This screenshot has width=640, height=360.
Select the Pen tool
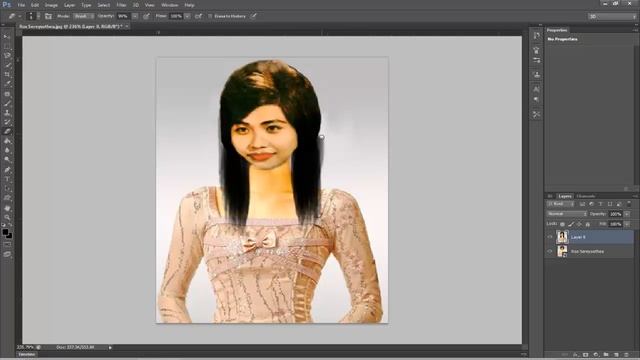pyautogui.click(x=7, y=169)
